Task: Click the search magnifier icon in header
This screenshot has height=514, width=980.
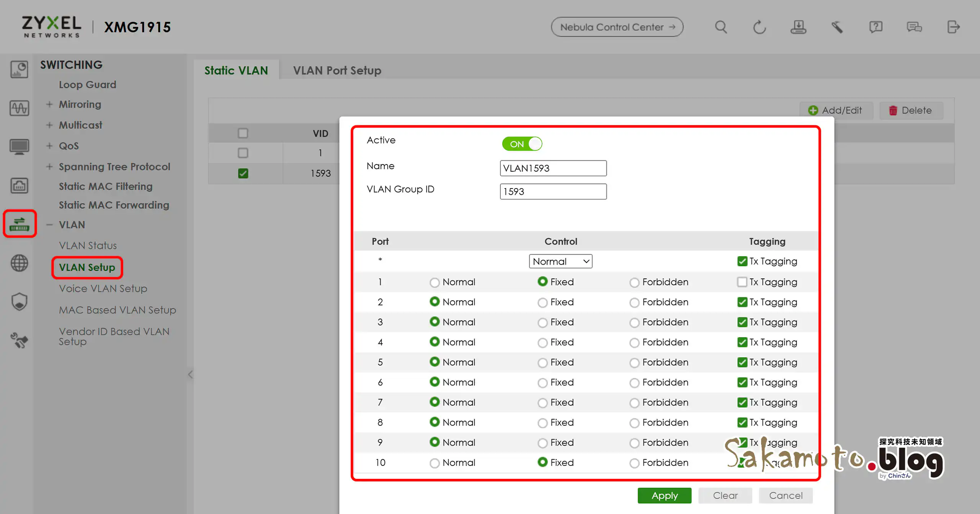Action: [x=721, y=27]
